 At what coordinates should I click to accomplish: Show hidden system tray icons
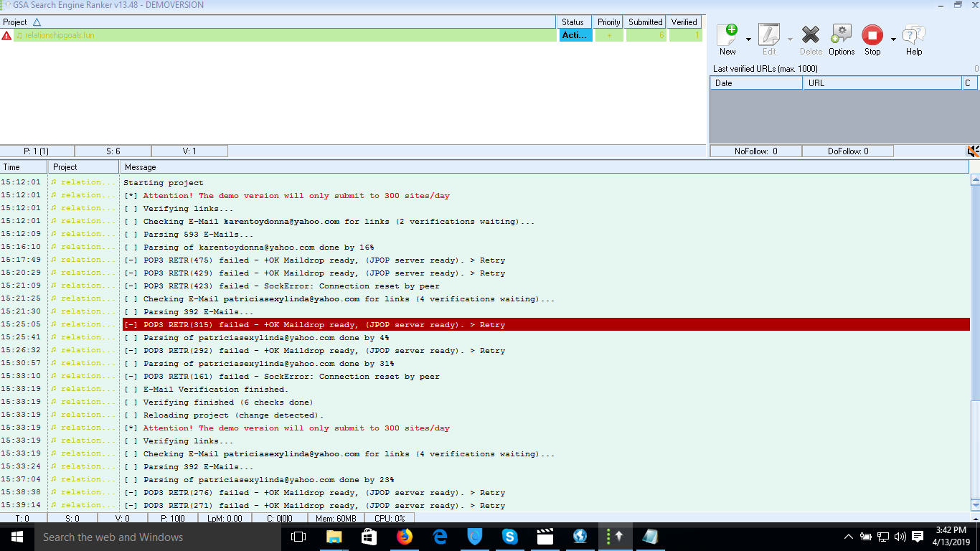848,537
